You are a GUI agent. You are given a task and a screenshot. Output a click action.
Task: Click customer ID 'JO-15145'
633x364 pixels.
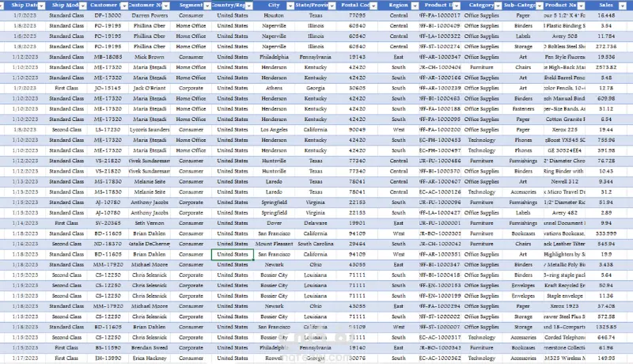pos(108,88)
